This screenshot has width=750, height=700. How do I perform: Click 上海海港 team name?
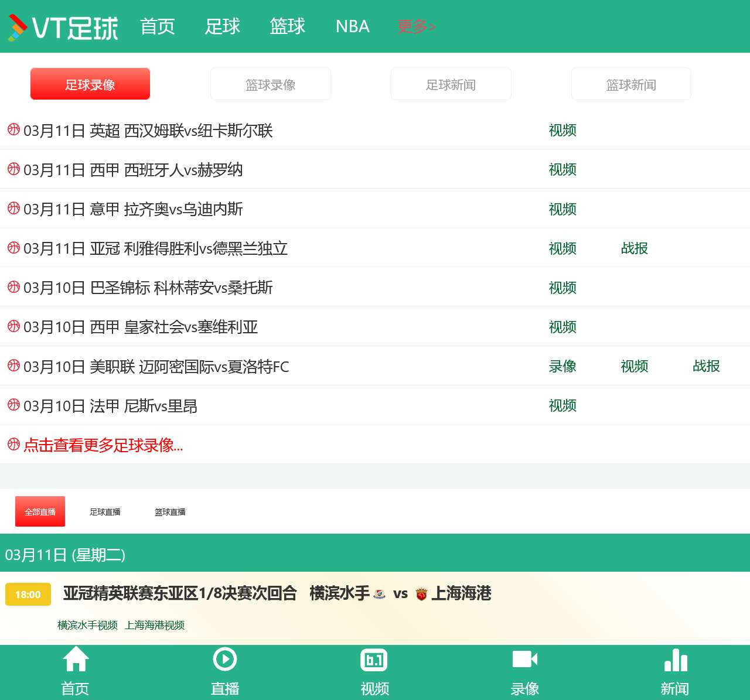coord(461,593)
